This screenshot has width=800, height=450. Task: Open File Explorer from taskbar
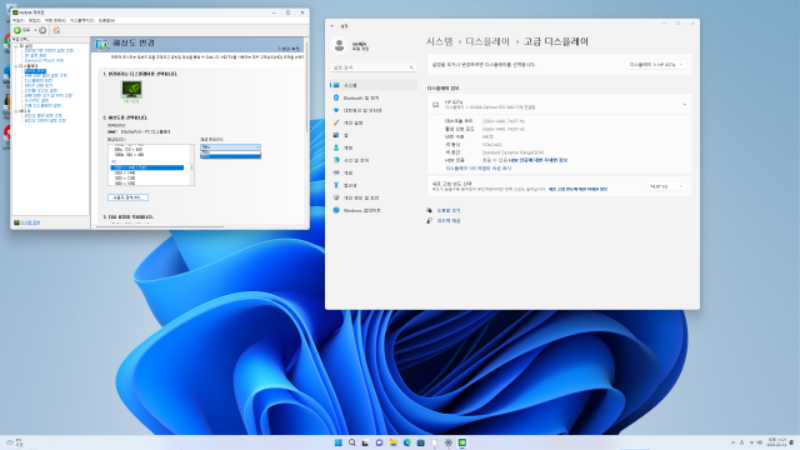(x=393, y=442)
